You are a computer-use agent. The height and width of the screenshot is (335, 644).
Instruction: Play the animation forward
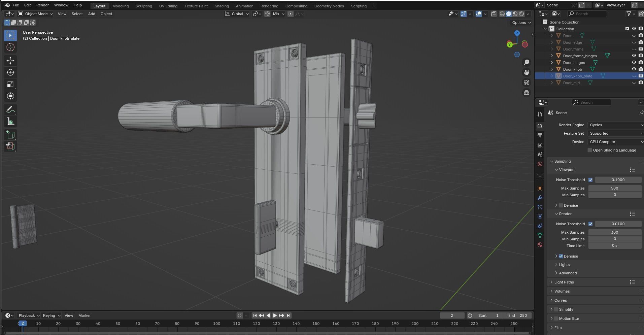click(275, 315)
